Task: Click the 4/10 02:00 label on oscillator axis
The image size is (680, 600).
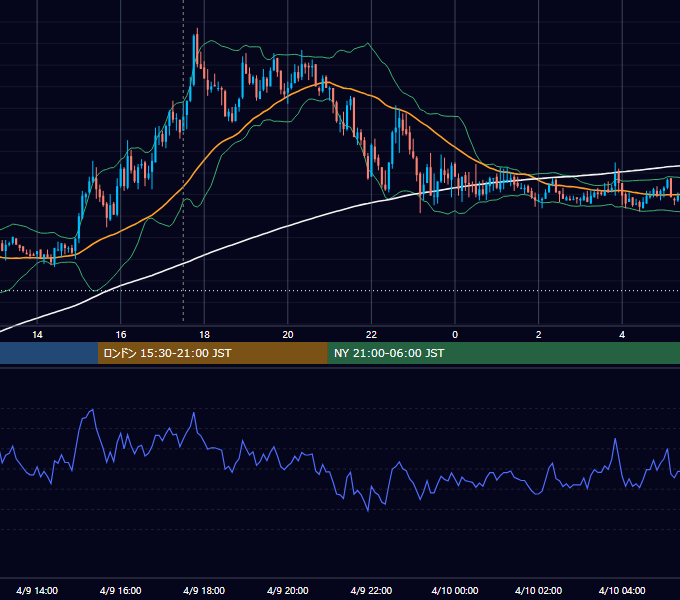Action: tap(539, 590)
